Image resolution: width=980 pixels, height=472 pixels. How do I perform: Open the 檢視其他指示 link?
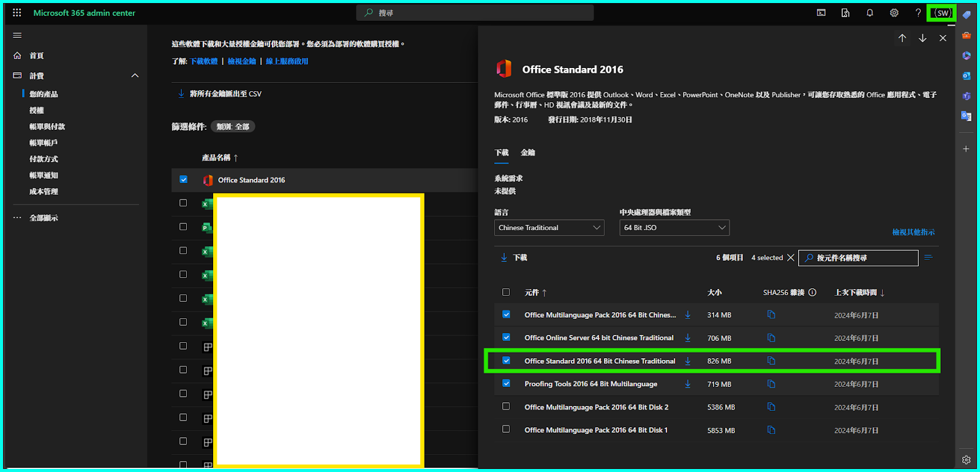(x=913, y=232)
